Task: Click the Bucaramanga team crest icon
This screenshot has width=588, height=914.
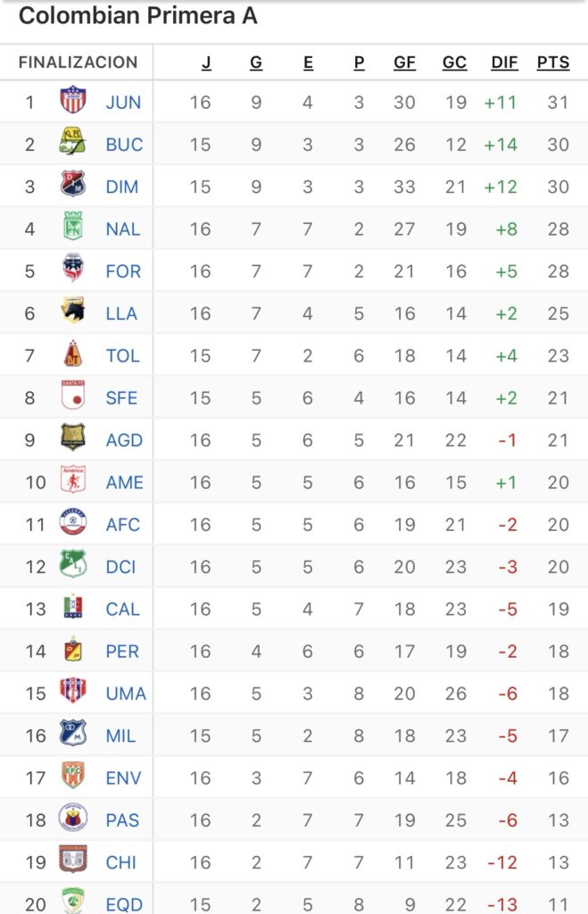Action: click(72, 143)
